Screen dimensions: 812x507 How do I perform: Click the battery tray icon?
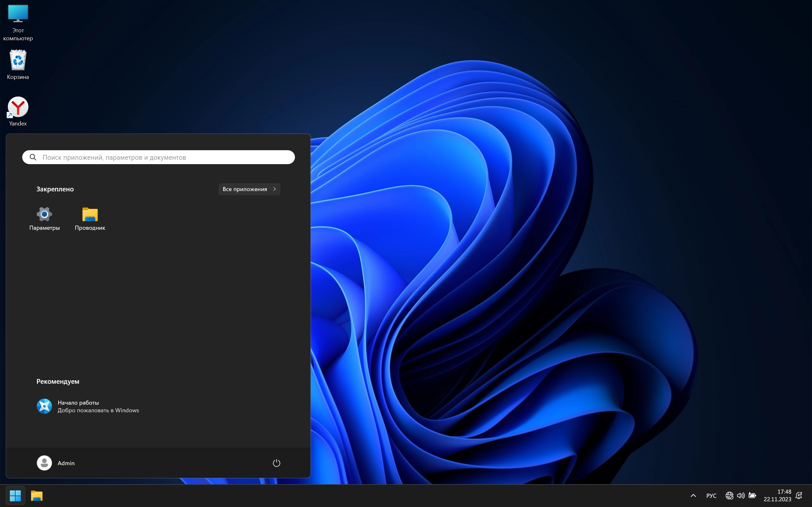pyautogui.click(x=752, y=495)
